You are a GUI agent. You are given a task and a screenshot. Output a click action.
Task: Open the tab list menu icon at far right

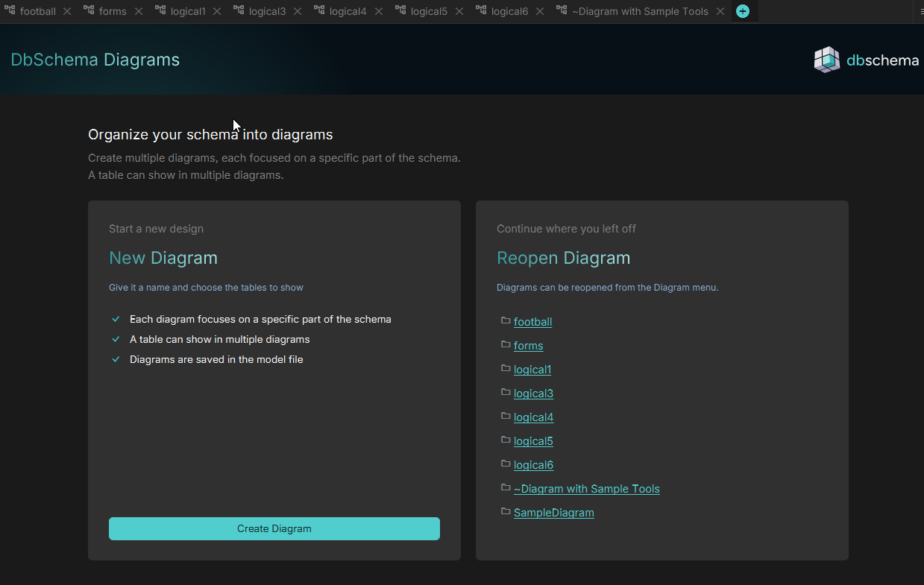[921, 11]
